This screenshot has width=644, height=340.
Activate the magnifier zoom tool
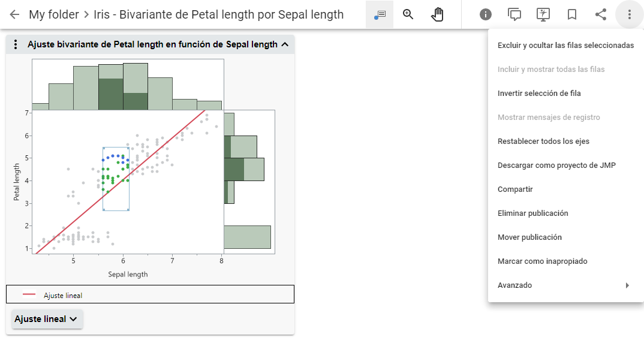(408, 14)
